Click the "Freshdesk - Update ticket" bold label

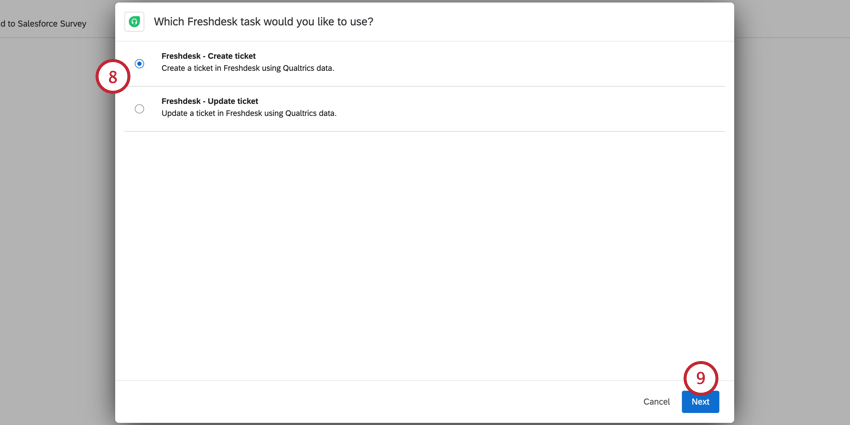point(210,101)
